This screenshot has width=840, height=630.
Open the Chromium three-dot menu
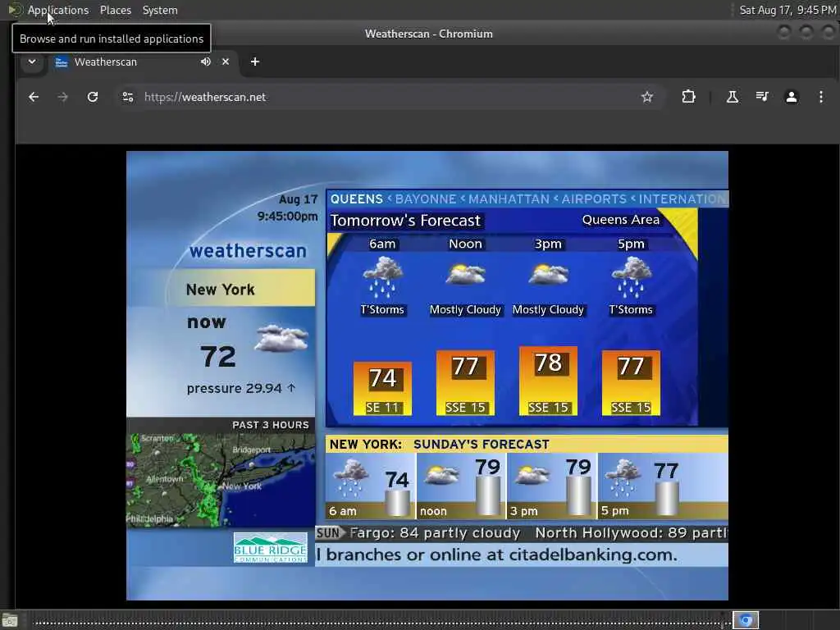tap(820, 97)
